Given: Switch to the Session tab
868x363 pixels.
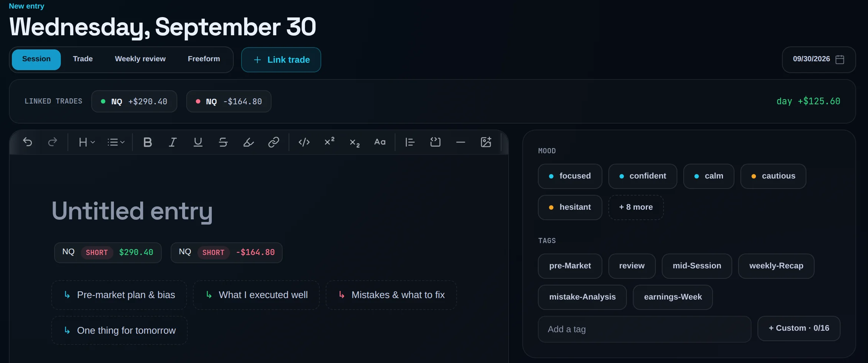Looking at the screenshot, I should click(36, 59).
